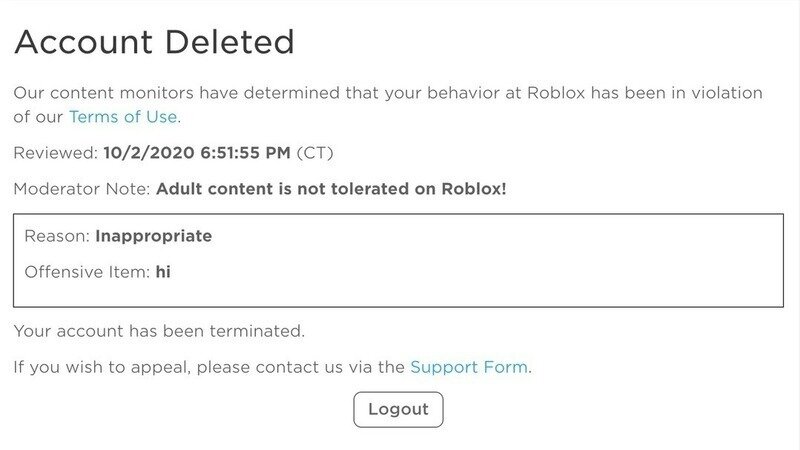
Task: Click the review timestamp 10/2/2020 6:51:55 PM
Action: click(197, 153)
